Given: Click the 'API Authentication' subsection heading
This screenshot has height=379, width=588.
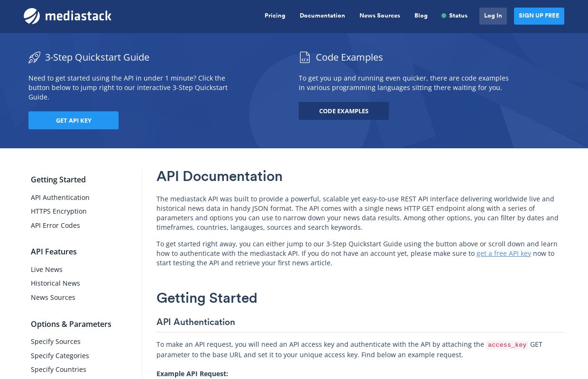Looking at the screenshot, I should (196, 322).
